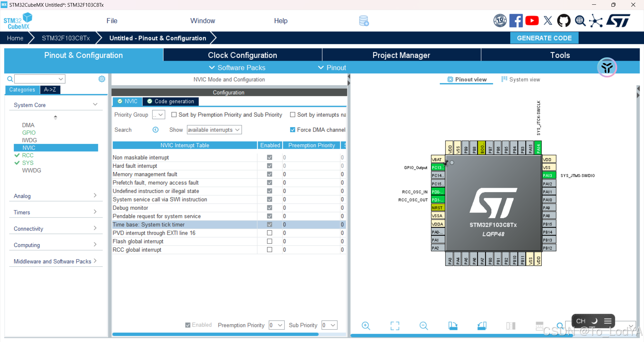
Task: Open ST 10th anniversary badge icon
Action: tap(500, 21)
